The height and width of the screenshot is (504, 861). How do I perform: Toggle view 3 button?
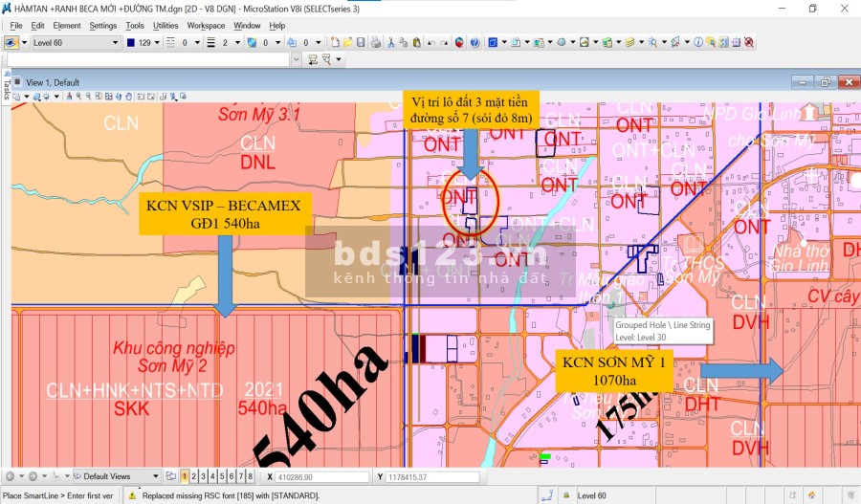coord(203,476)
